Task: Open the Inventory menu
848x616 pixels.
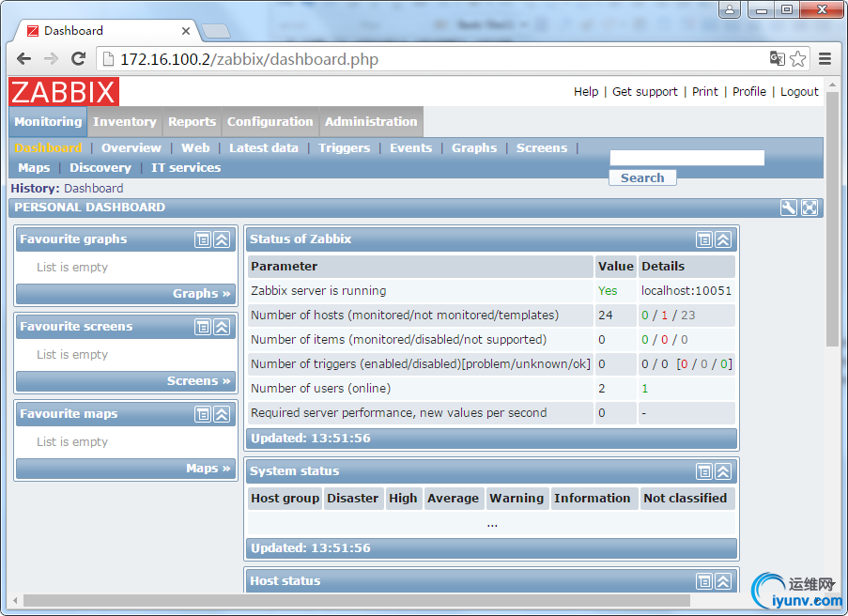Action: pyautogui.click(x=124, y=122)
